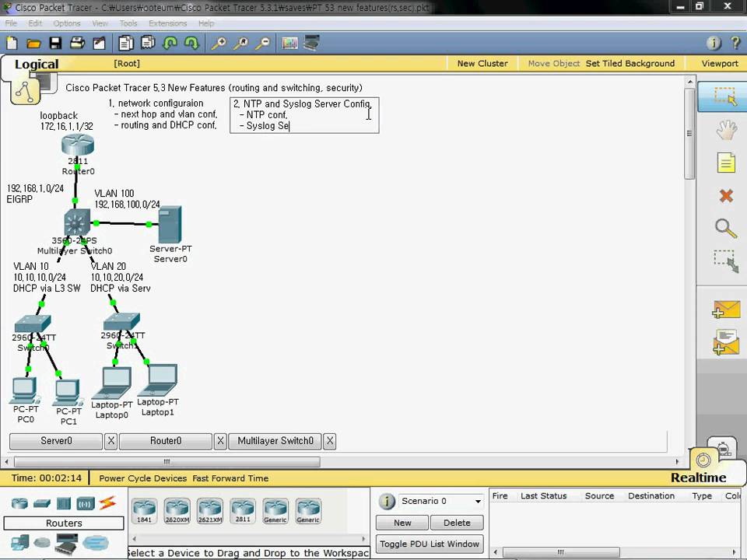Reset zoom with the R magnifier icon

pos(240,44)
